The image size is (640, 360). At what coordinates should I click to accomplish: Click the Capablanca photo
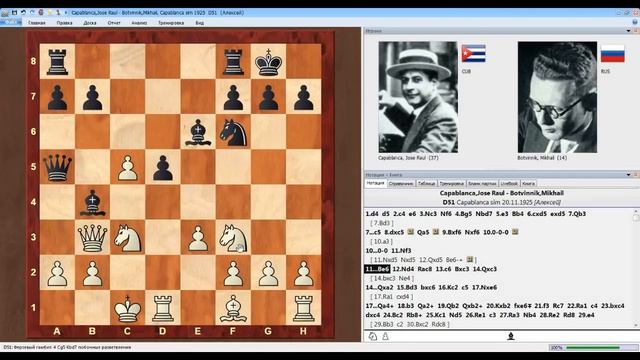418,97
